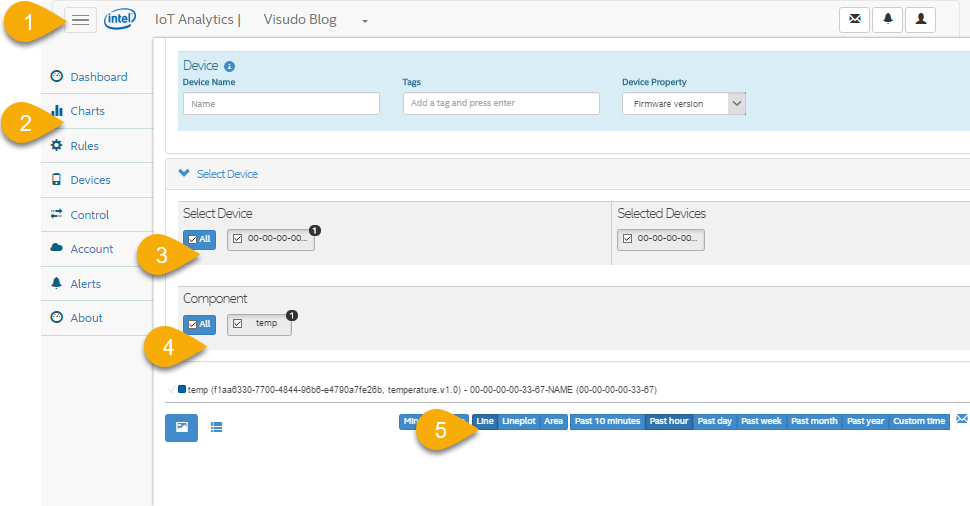This screenshot has width=970, height=506.
Task: Switch to list view icon
Action: [217, 427]
